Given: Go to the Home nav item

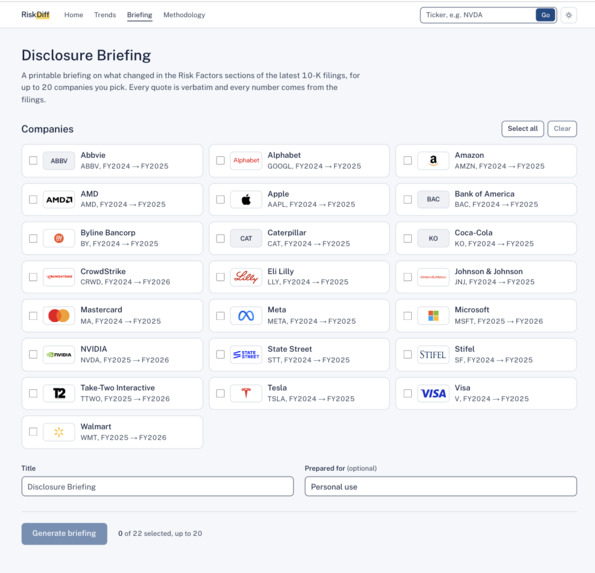Looking at the screenshot, I should (x=74, y=15).
